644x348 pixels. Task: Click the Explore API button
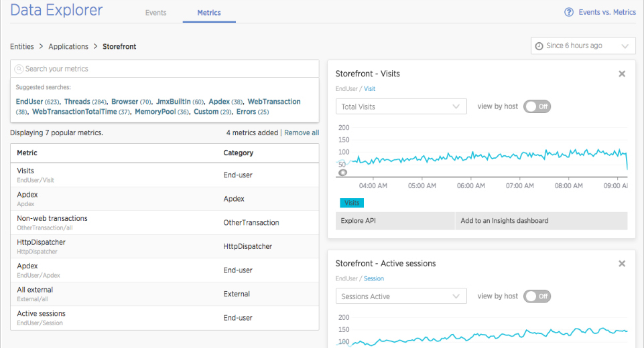(x=395, y=221)
